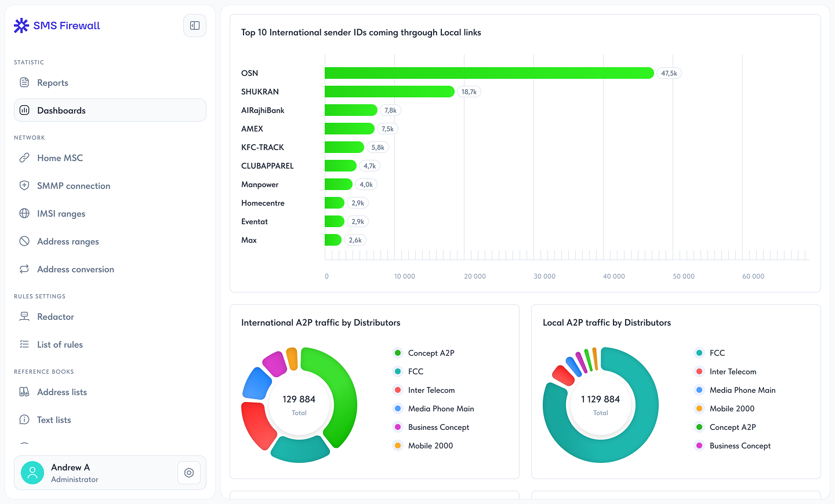Toggle FCC legend in Local A2P chart
This screenshot has height=504, width=835.
717,353
